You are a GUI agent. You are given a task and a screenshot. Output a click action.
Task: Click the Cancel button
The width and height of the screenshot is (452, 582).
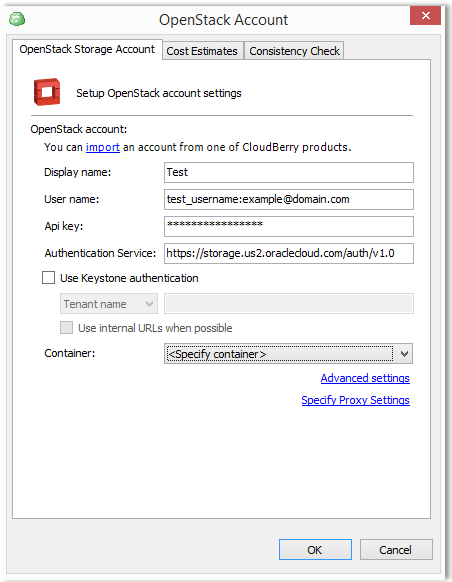tap(396, 550)
